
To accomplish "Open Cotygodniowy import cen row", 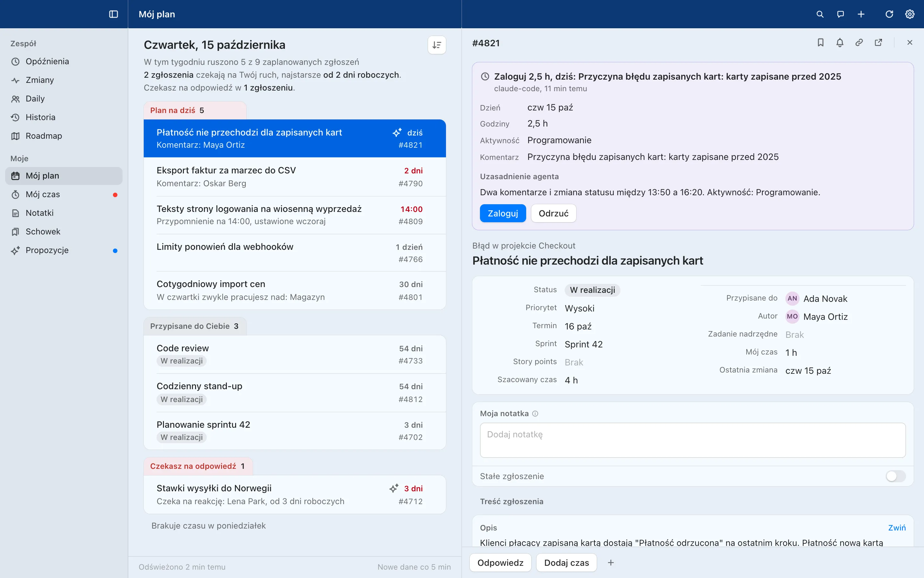I will click(x=295, y=291).
